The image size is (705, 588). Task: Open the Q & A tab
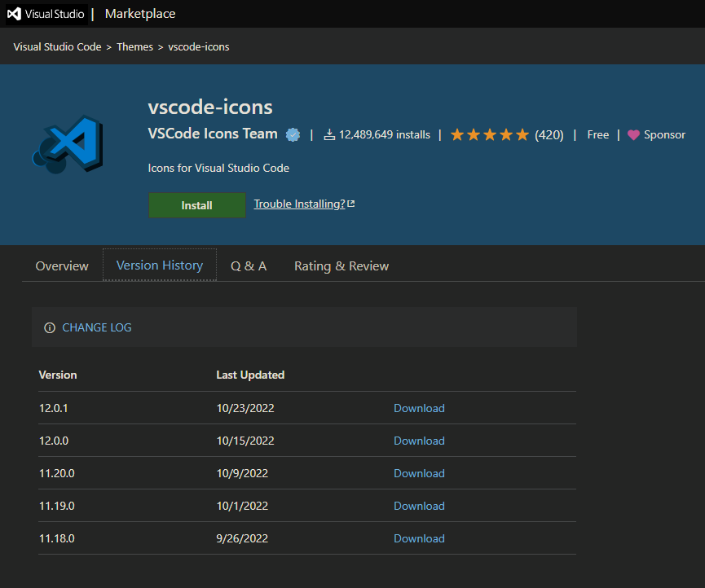(x=248, y=265)
